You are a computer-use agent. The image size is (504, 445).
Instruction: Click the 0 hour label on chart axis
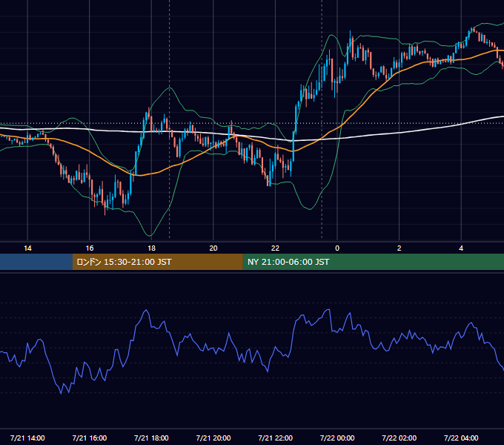pos(337,248)
